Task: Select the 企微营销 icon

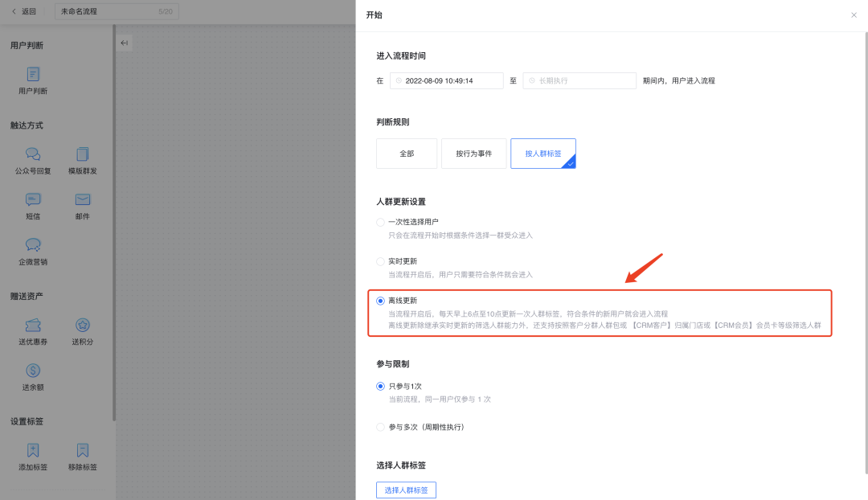Action: 33,244
